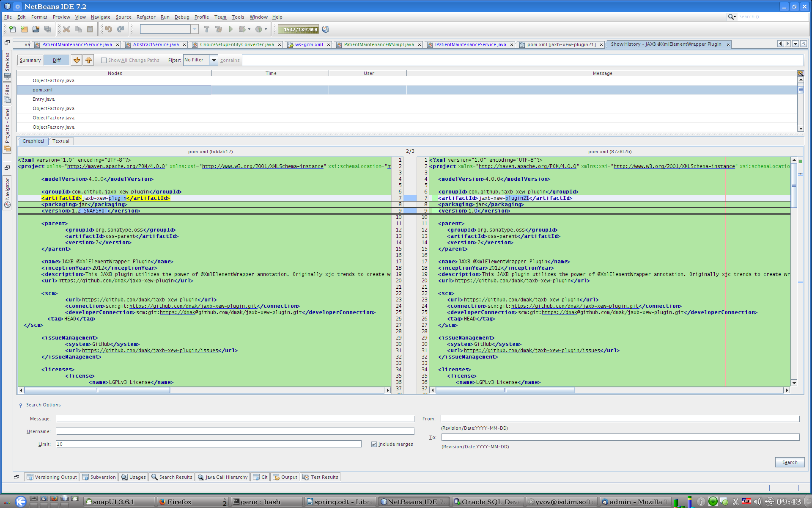Click the Run Project play icon
The width and height of the screenshot is (812, 508).
230,29
